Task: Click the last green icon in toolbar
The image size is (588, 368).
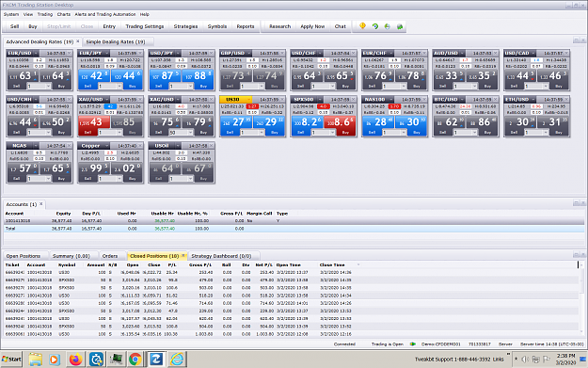Action: click(400, 26)
